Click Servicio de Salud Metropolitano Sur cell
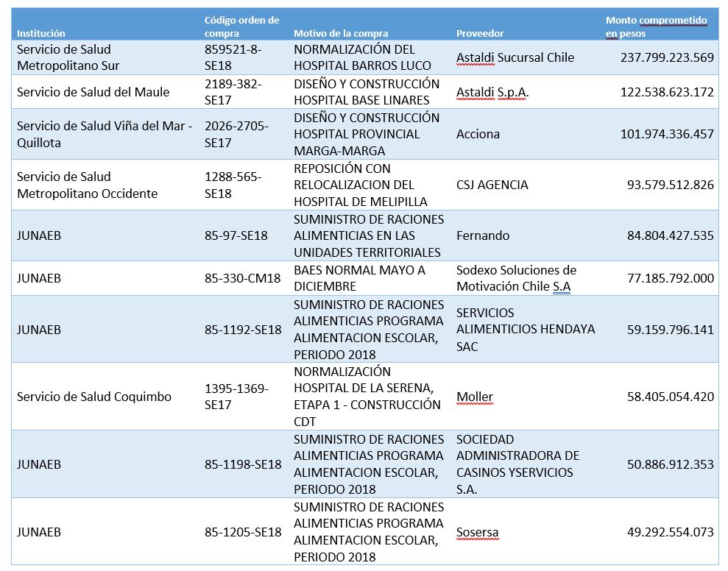The height and width of the screenshot is (571, 728). [68, 57]
